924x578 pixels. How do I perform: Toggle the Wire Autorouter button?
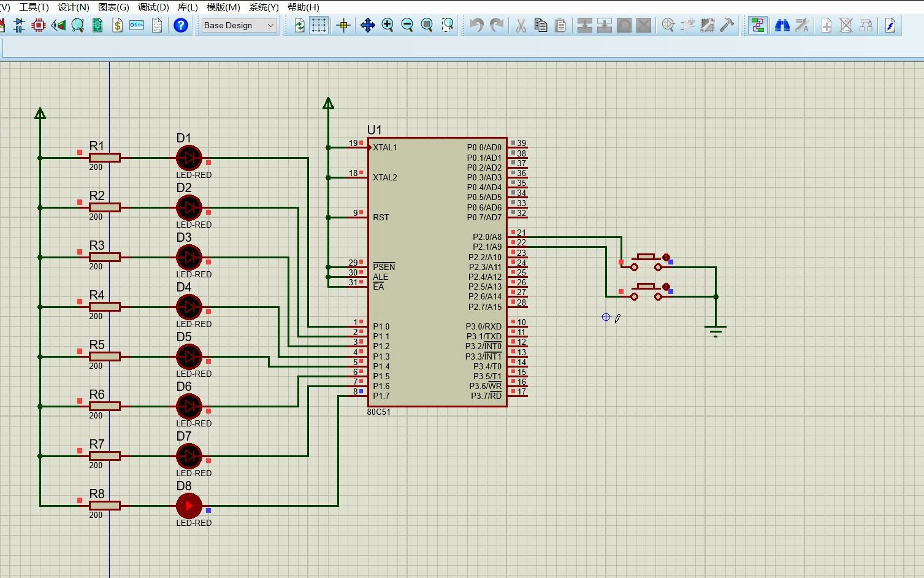click(758, 25)
